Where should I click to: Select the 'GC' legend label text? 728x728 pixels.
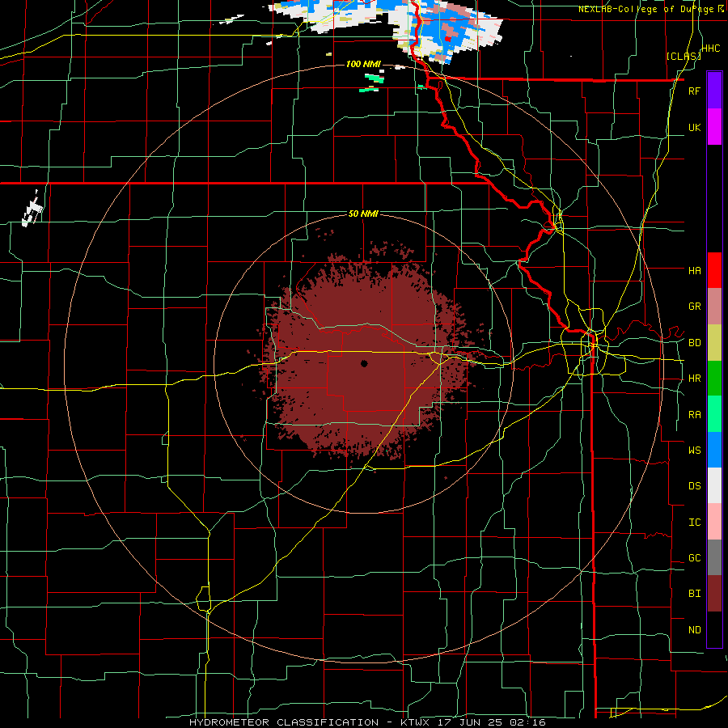pos(694,558)
